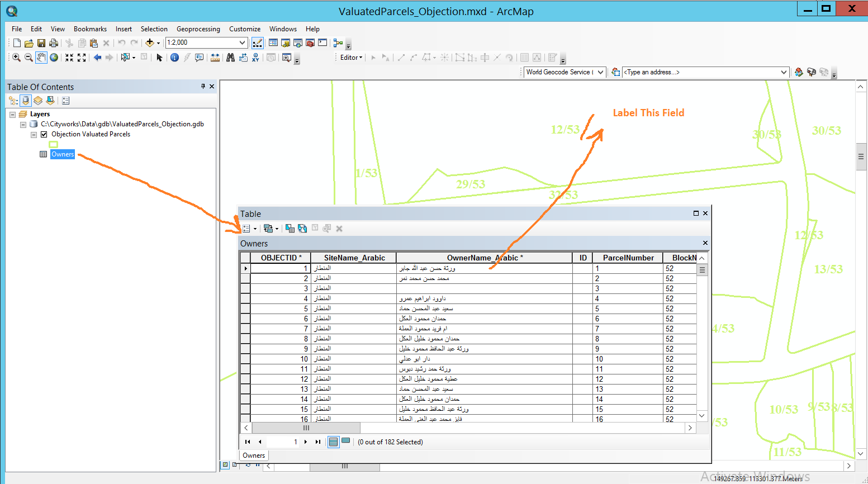This screenshot has width=868, height=484.
Task: Pin the Table Of Contents panel
Action: coord(203,87)
